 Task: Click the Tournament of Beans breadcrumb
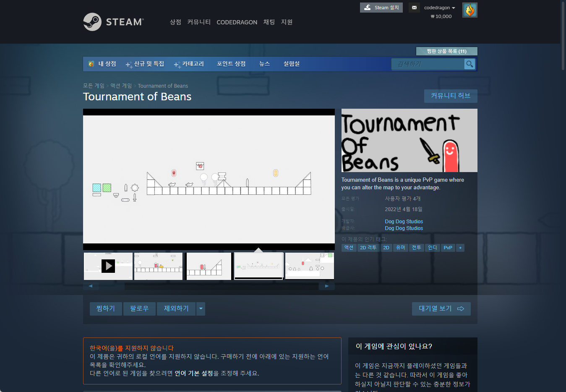(163, 86)
